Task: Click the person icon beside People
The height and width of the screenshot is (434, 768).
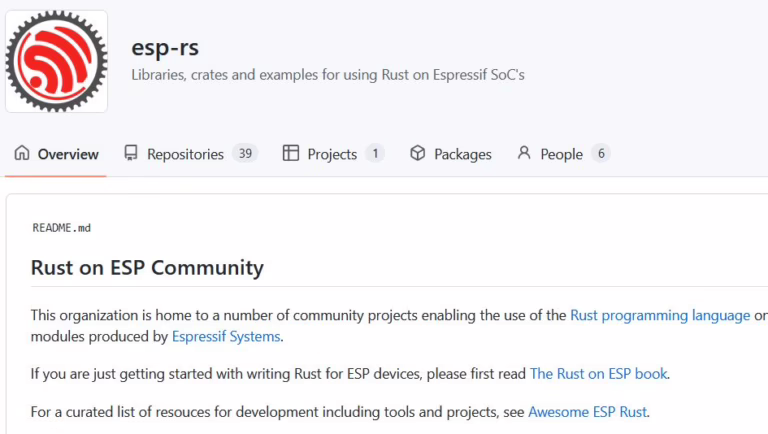Action: [524, 154]
